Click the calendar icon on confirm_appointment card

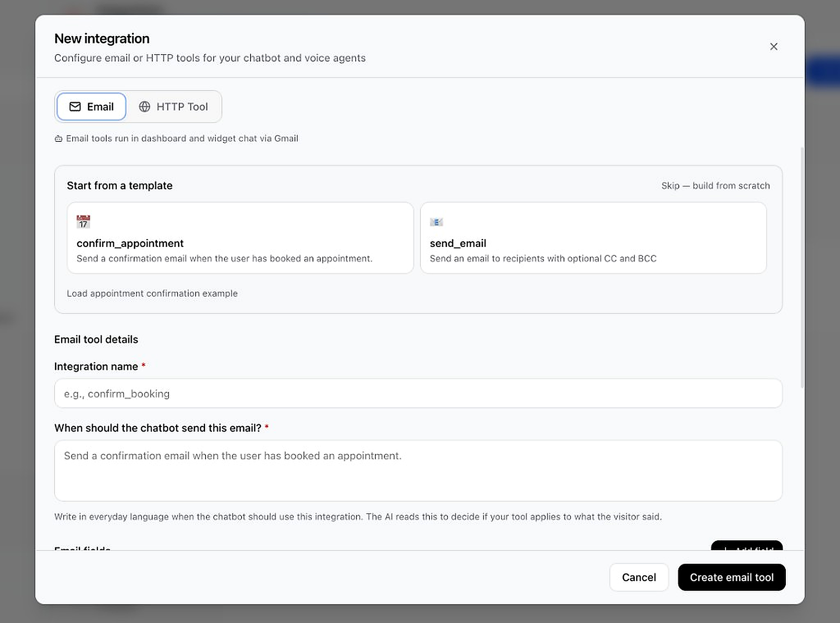tap(83, 222)
